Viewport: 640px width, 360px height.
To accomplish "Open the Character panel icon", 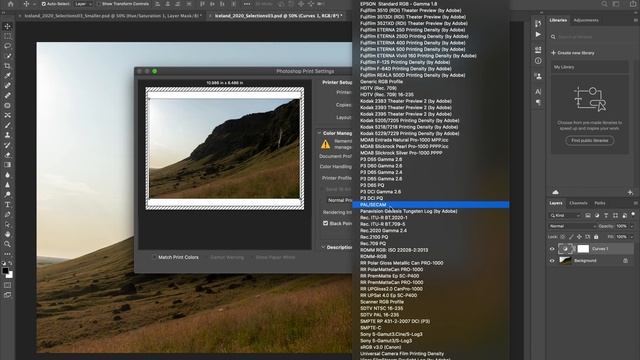I will coord(538,91).
